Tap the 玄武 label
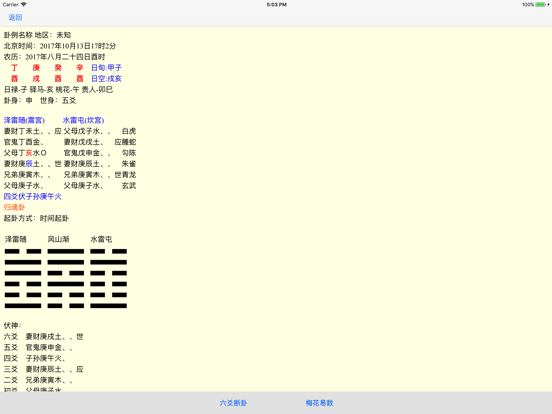552x414 pixels. click(129, 186)
